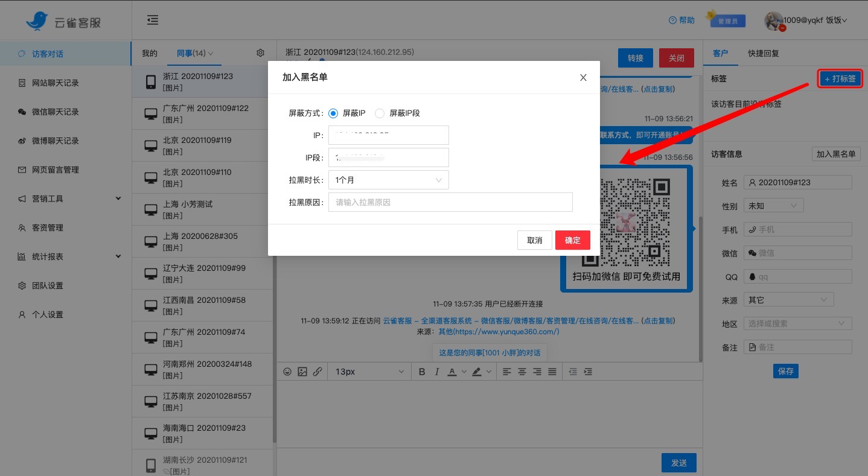The image size is (868, 476).
Task: Open the image upload tool in the editor
Action: [x=302, y=372]
